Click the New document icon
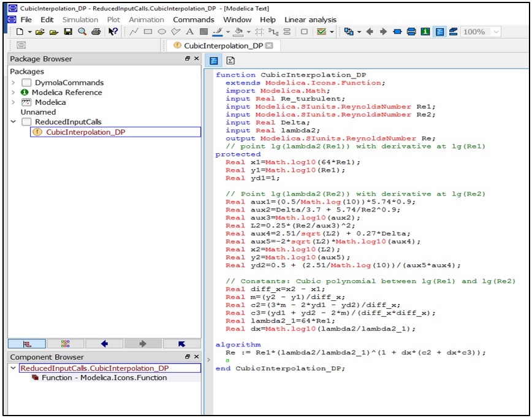 (x=20, y=32)
